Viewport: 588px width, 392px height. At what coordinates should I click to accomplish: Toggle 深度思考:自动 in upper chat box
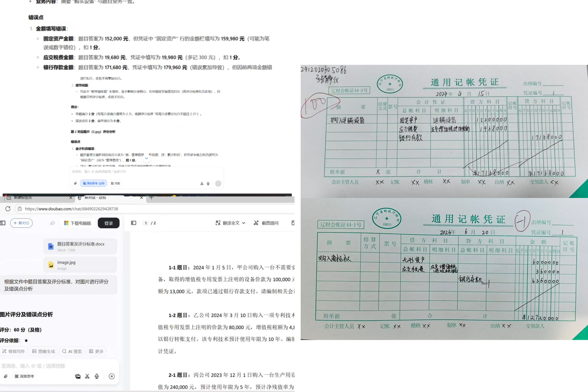94,183
